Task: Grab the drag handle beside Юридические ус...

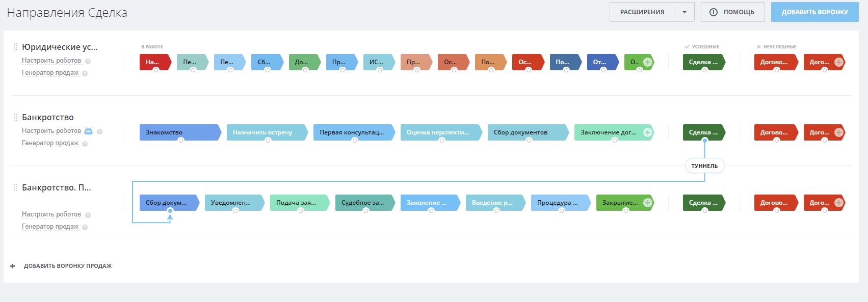Action: pyautogui.click(x=16, y=47)
